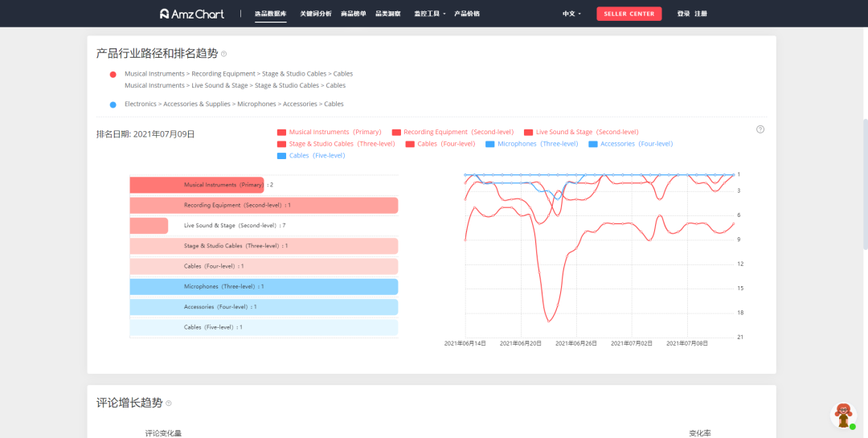This screenshot has height=438, width=868.
Task: Open help icon beside 产品行业路径和排名趋势 heading
Action: pyautogui.click(x=223, y=54)
